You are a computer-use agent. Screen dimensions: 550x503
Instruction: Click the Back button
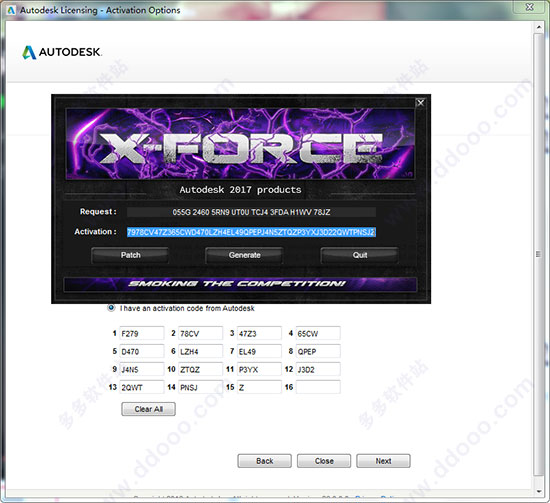264,461
